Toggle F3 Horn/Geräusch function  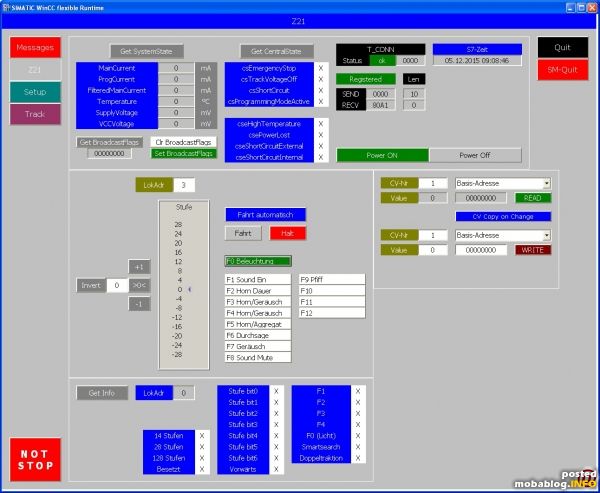pyautogui.click(x=258, y=302)
